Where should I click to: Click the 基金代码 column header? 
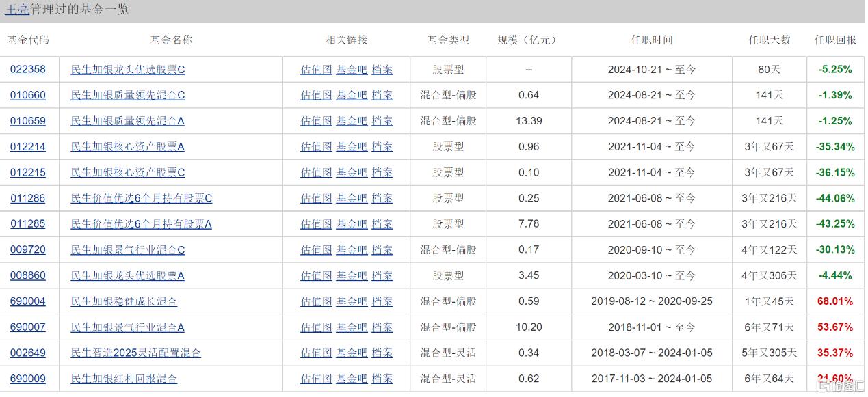click(x=28, y=40)
